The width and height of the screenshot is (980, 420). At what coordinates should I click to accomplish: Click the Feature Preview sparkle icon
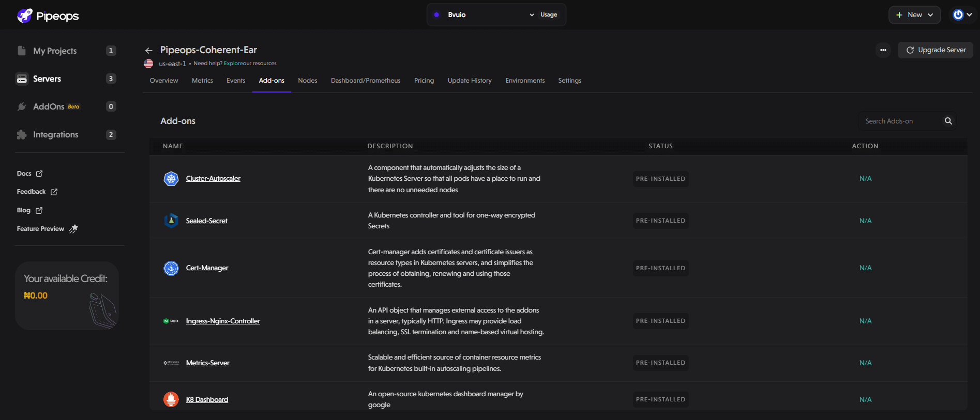tap(73, 228)
